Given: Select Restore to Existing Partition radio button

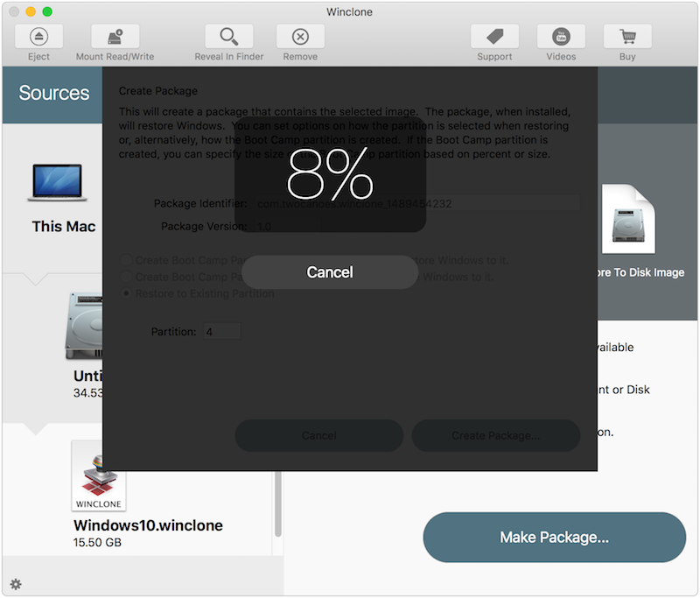Looking at the screenshot, I should pos(126,293).
